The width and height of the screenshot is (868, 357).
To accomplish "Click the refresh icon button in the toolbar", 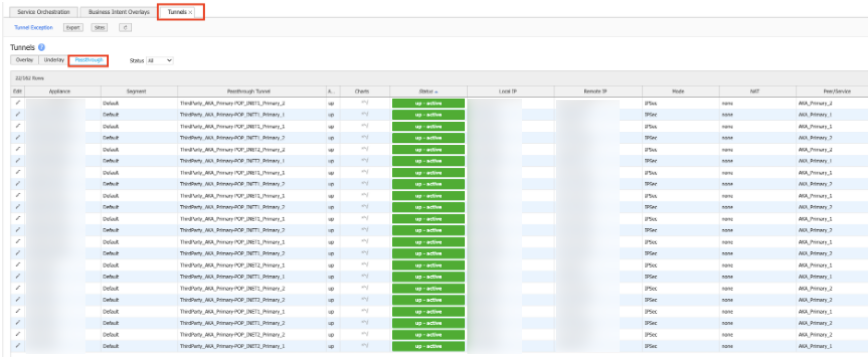I will pyautogui.click(x=125, y=28).
